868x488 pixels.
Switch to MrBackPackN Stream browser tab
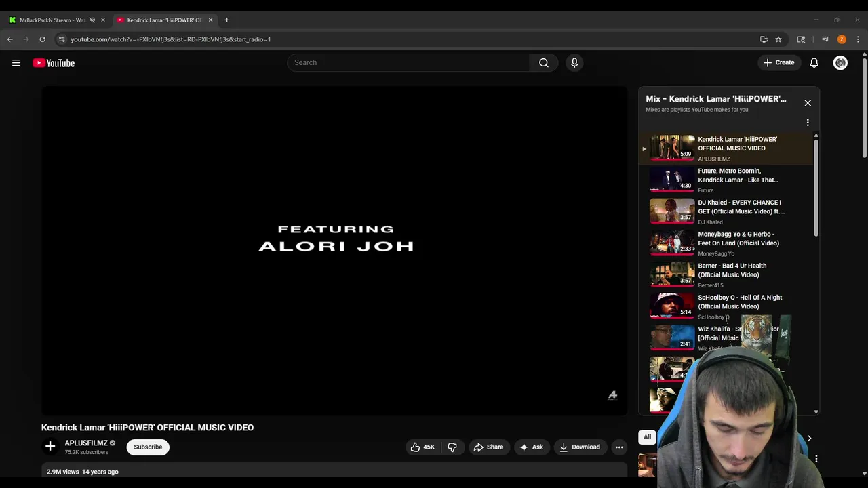tap(52, 20)
